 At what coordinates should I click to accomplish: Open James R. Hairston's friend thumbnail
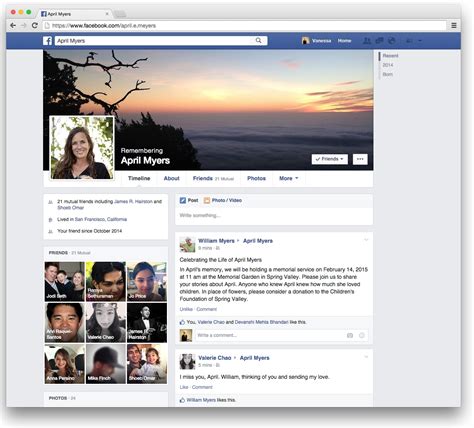pyautogui.click(x=147, y=323)
